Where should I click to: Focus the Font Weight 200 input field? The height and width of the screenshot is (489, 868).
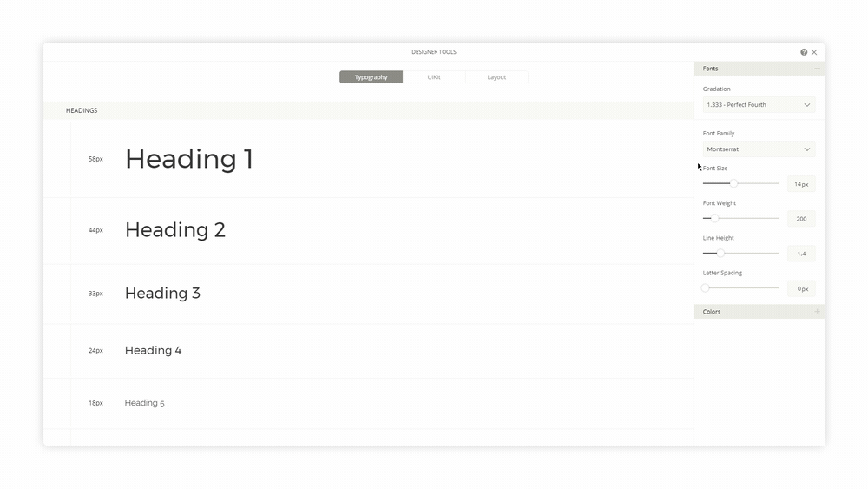click(x=800, y=219)
